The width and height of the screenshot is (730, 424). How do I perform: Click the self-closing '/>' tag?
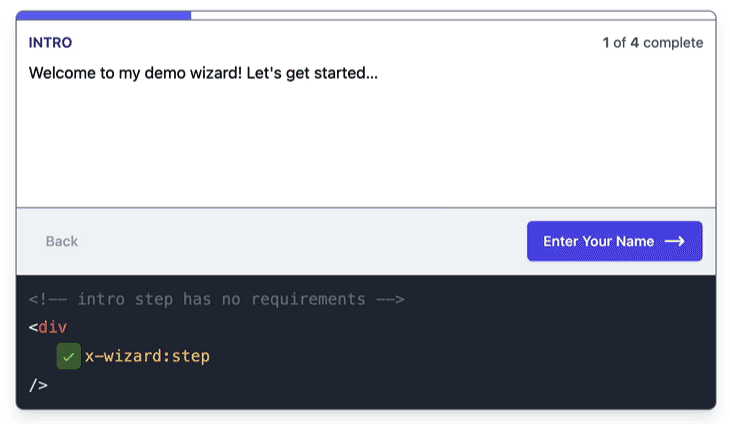click(38, 385)
